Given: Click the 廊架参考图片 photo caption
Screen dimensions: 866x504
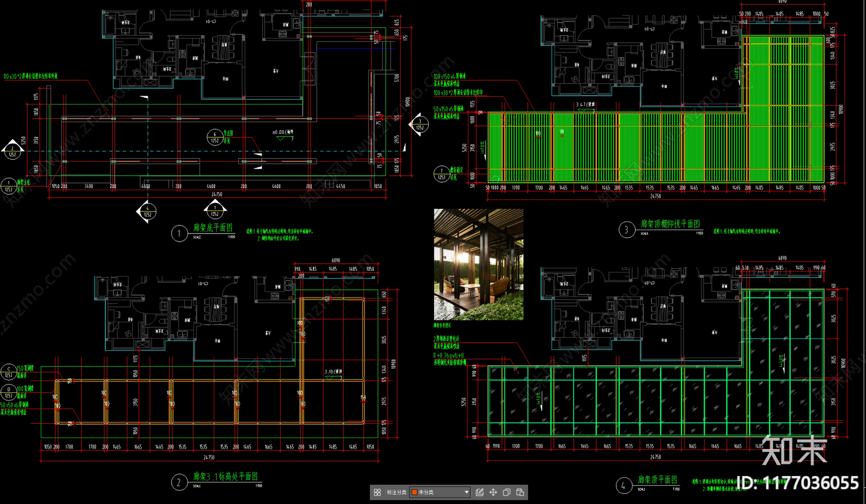Looking at the screenshot, I should [x=442, y=325].
